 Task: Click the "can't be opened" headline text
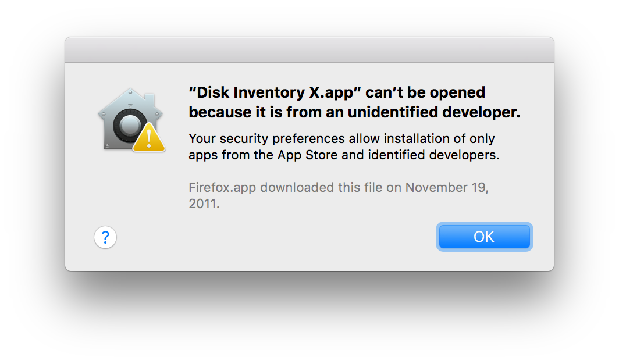tap(425, 92)
